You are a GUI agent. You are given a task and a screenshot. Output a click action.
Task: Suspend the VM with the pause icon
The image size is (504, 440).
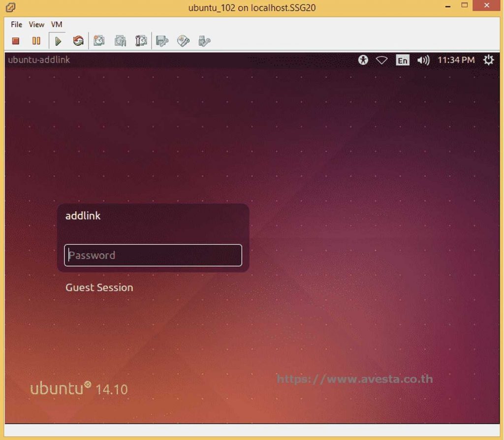[36, 41]
